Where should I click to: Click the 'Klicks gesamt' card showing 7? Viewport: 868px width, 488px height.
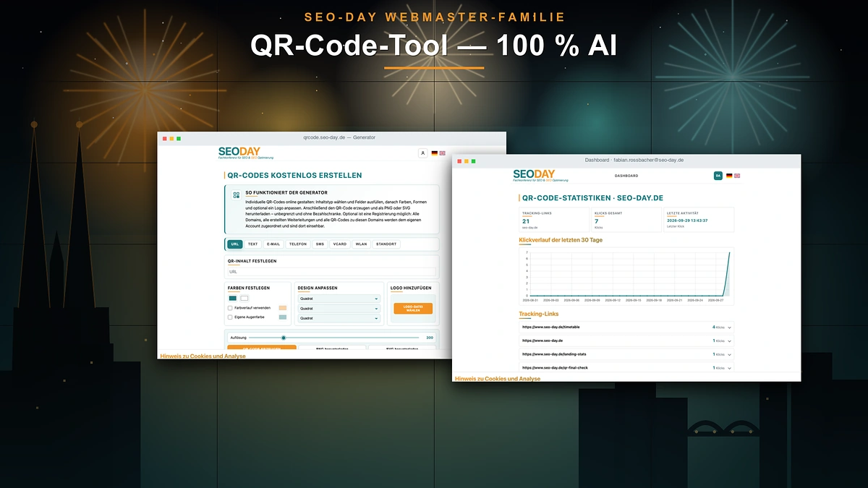point(626,220)
